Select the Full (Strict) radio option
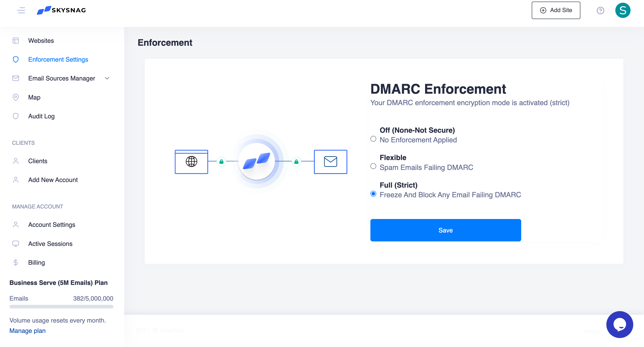 click(373, 194)
